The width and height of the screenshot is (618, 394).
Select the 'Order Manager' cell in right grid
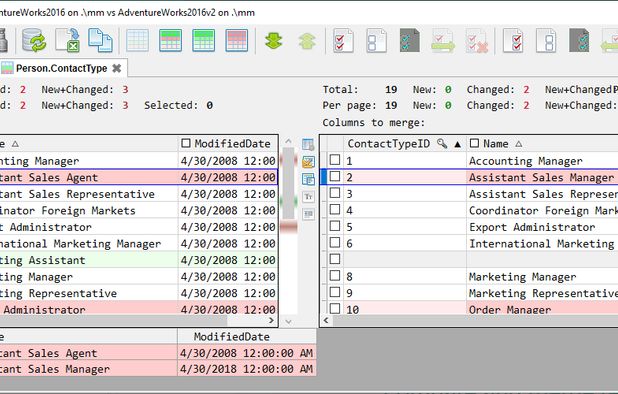542,308
